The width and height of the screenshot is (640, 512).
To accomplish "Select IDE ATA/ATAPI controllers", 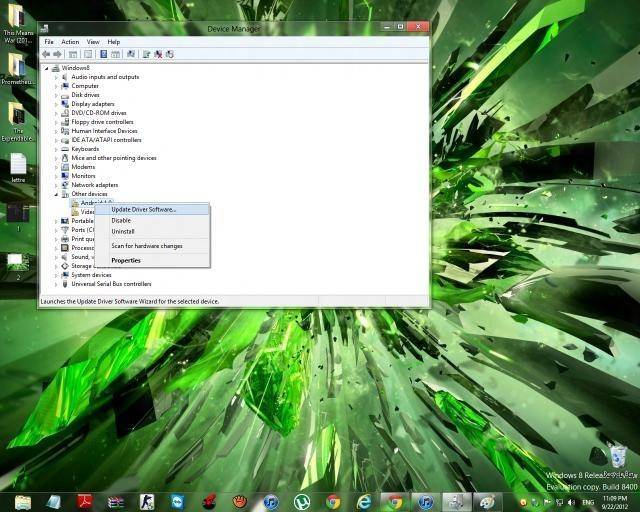I will coord(107,140).
